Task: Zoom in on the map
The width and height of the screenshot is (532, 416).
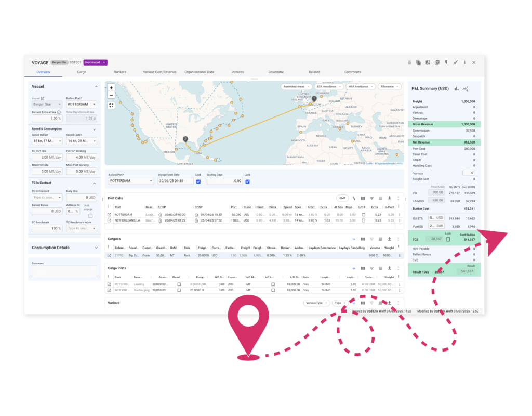Action: (x=111, y=88)
